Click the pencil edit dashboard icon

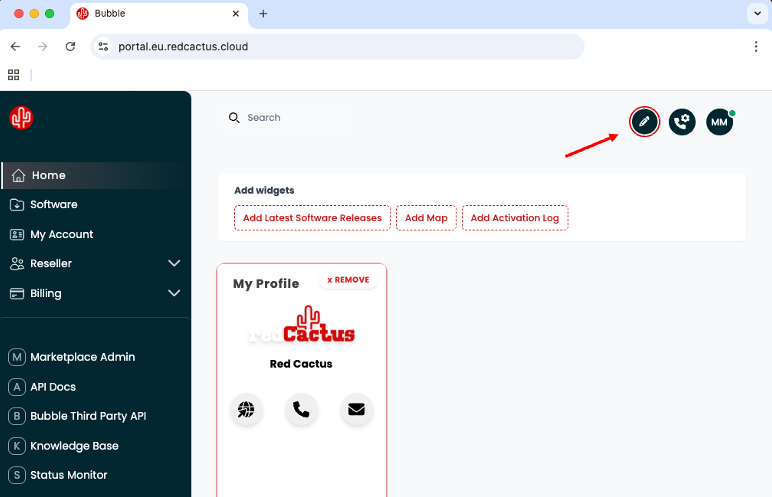(645, 122)
